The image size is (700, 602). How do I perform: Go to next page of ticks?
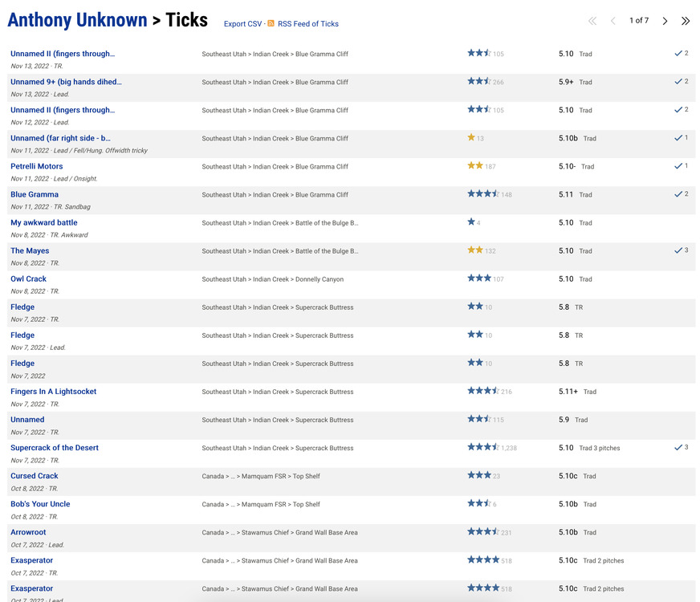665,21
